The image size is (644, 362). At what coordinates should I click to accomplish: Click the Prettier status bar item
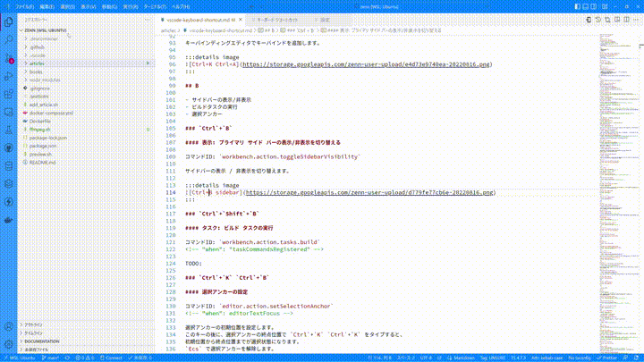click(606, 358)
